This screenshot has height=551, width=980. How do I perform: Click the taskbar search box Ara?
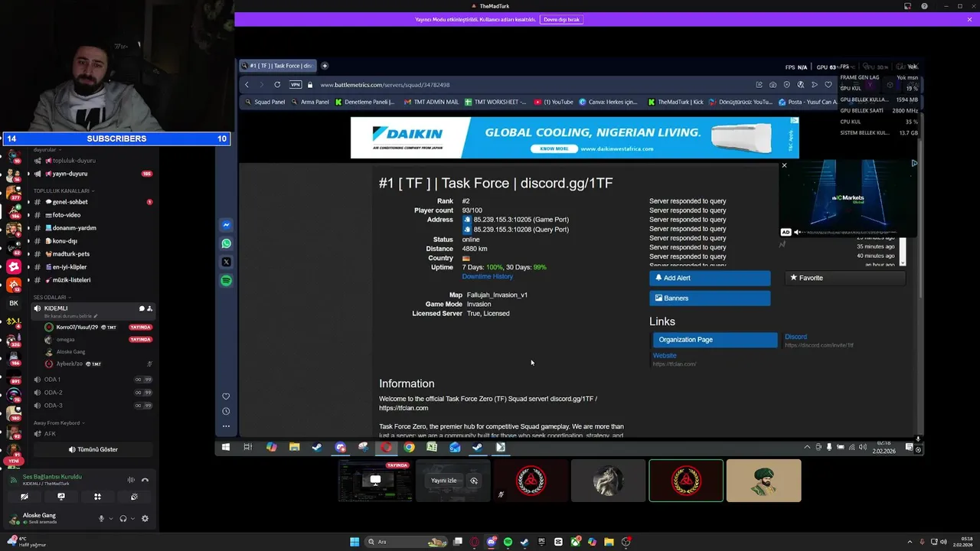point(406,542)
